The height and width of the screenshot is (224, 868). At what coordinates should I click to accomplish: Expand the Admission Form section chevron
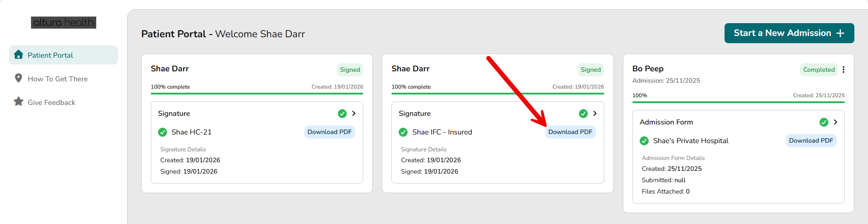(835, 122)
